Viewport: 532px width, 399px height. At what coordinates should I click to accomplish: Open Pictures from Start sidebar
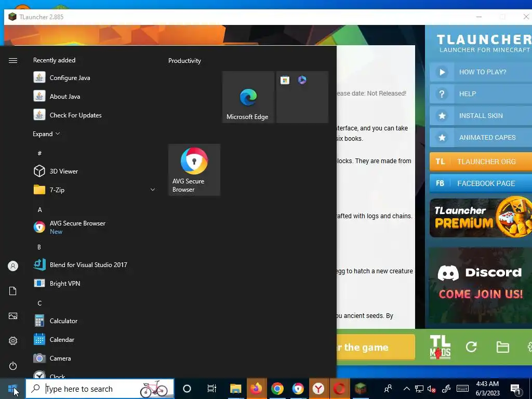click(x=13, y=316)
